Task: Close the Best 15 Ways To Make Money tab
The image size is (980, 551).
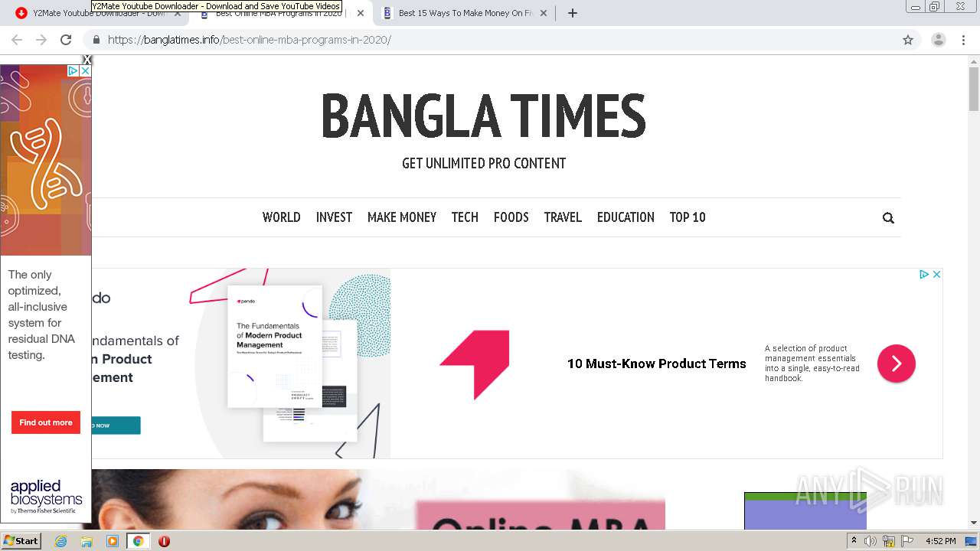Action: pos(544,13)
